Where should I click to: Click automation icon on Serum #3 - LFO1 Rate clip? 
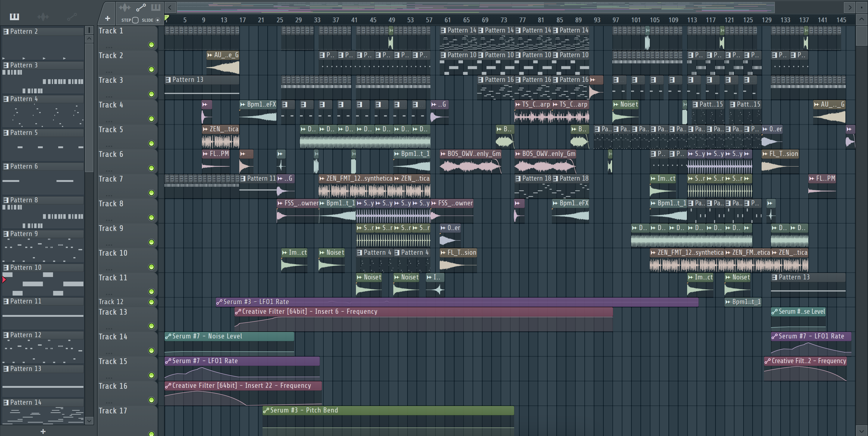pyautogui.click(x=219, y=302)
